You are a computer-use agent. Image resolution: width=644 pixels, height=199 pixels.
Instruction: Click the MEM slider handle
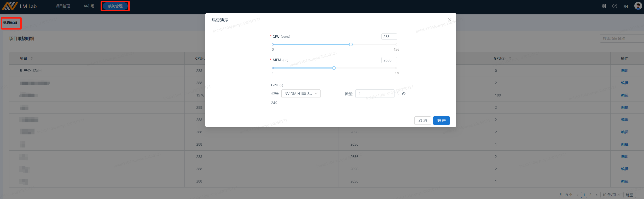point(334,68)
